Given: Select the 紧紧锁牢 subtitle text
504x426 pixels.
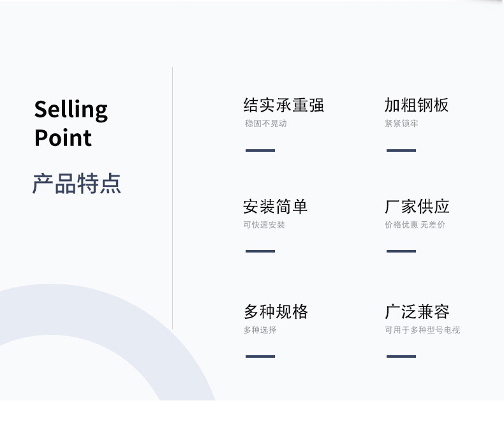Looking at the screenshot, I should coord(401,123).
